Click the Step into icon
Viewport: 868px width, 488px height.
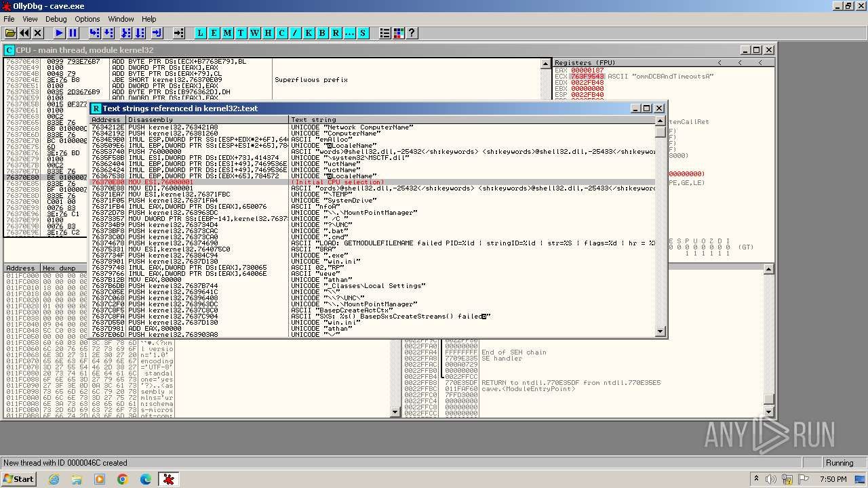click(95, 33)
